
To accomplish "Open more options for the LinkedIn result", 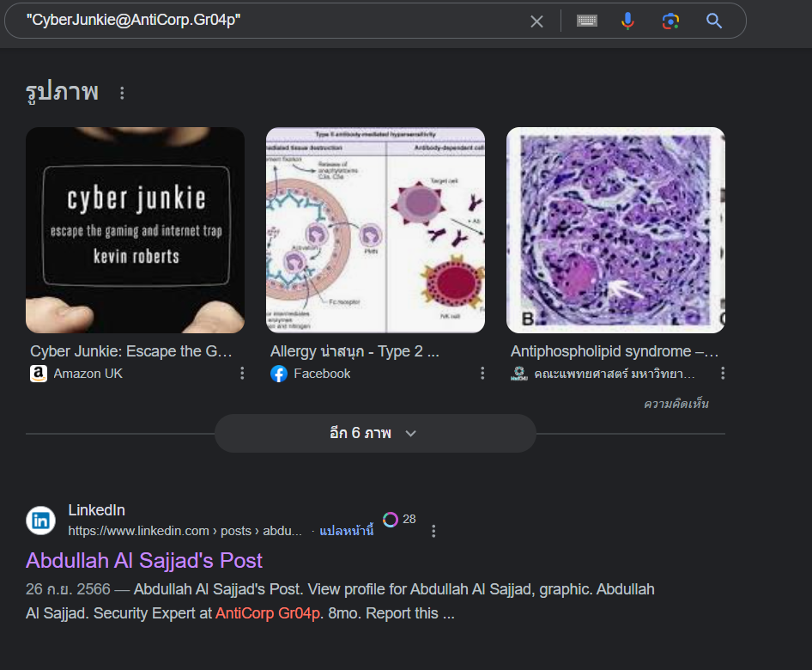I will (x=433, y=531).
